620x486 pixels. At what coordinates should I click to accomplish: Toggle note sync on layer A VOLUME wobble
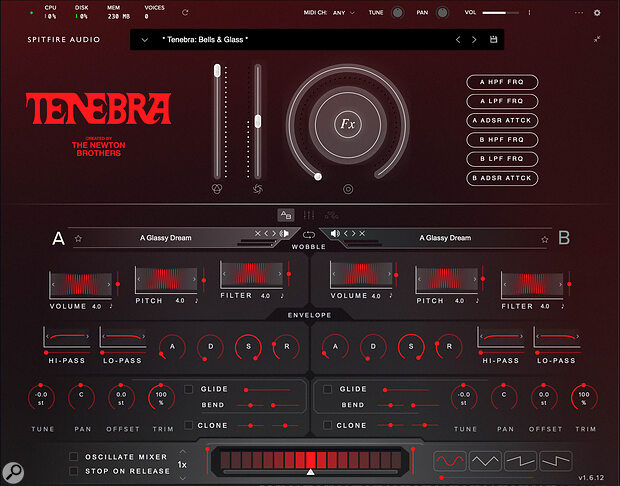(x=111, y=306)
